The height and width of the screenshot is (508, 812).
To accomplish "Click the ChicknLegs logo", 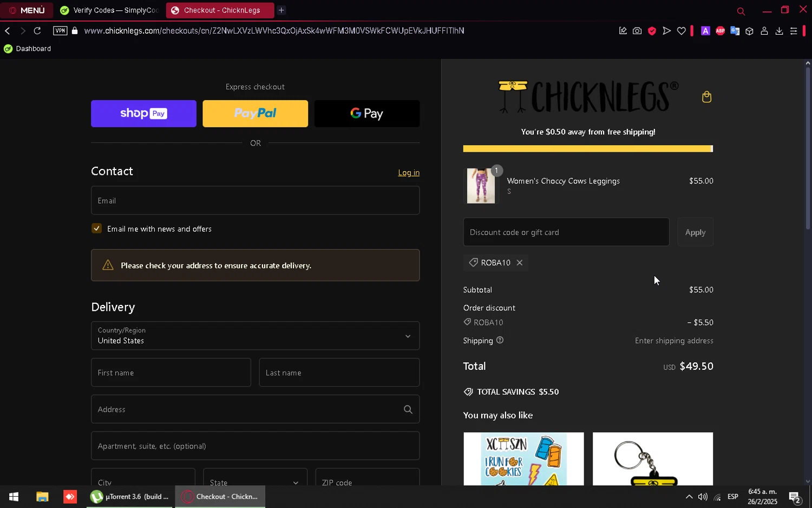I will click(x=588, y=97).
